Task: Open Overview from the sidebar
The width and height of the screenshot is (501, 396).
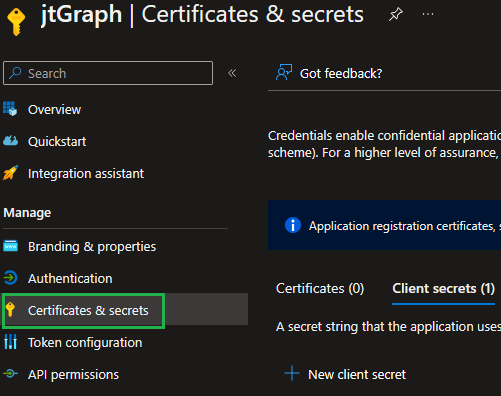Action: click(x=54, y=109)
